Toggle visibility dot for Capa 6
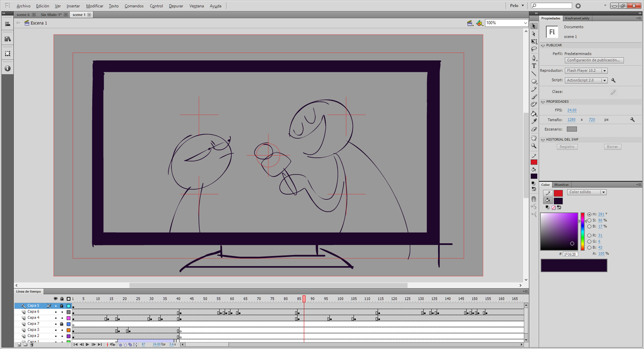Screen dimensions: 644x349 coord(56,312)
